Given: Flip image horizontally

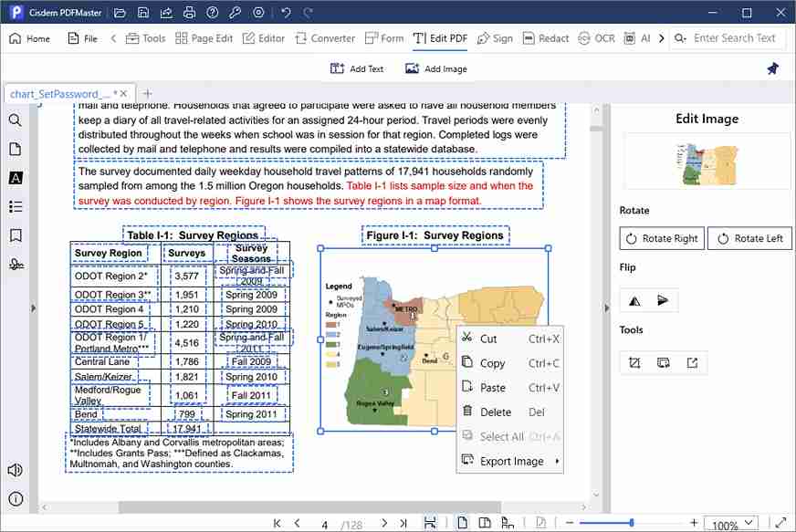Looking at the screenshot, I should tap(634, 301).
